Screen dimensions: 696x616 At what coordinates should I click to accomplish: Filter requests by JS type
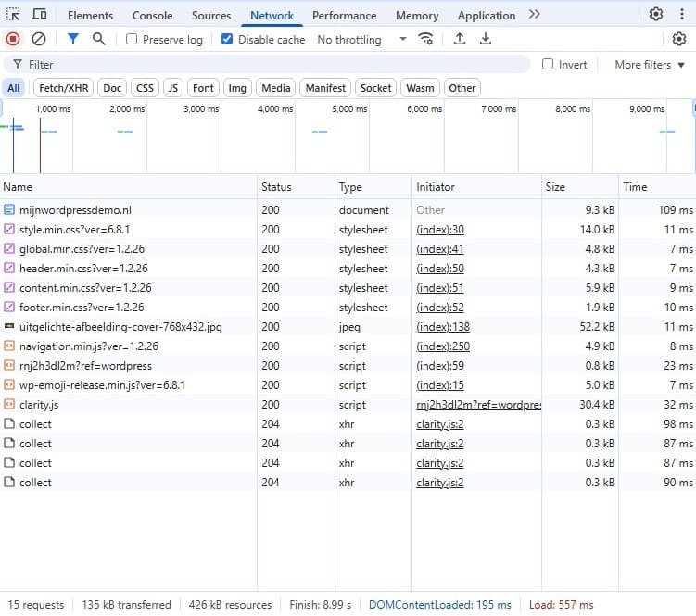coord(173,88)
